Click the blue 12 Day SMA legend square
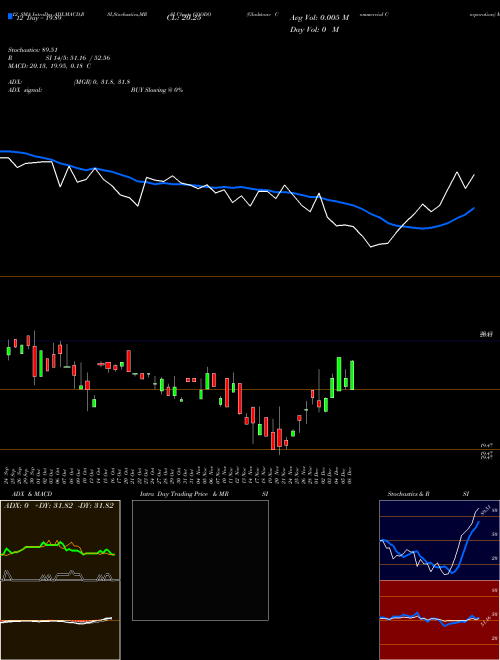The image size is (500, 660). tap(11, 16)
